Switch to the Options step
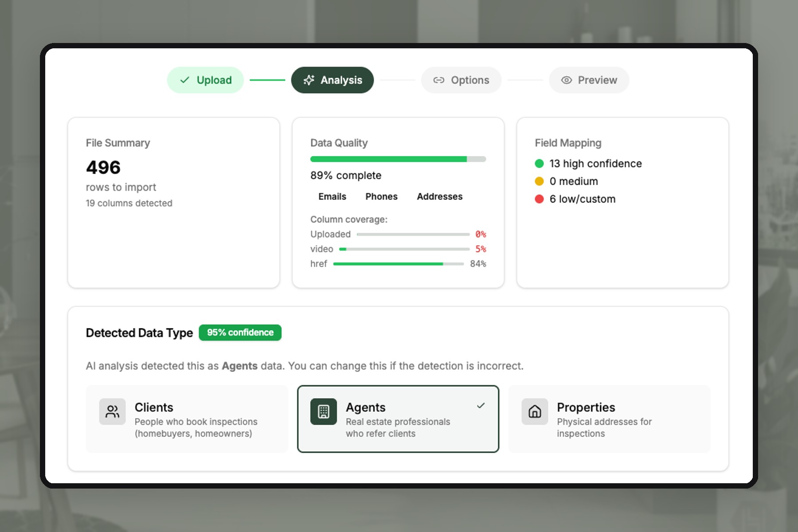This screenshot has height=532, width=798. tap(461, 80)
